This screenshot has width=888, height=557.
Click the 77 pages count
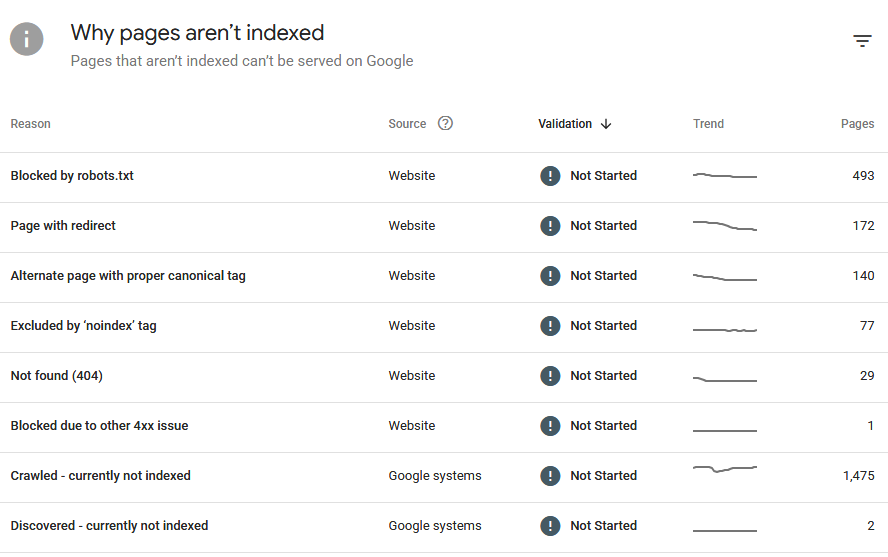867,326
